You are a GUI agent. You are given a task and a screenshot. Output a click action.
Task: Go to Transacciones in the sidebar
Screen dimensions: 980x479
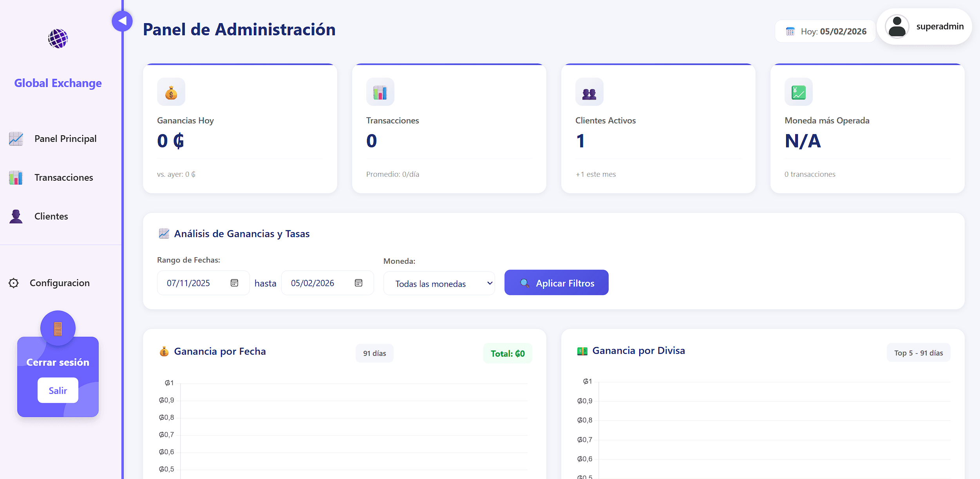(x=61, y=178)
